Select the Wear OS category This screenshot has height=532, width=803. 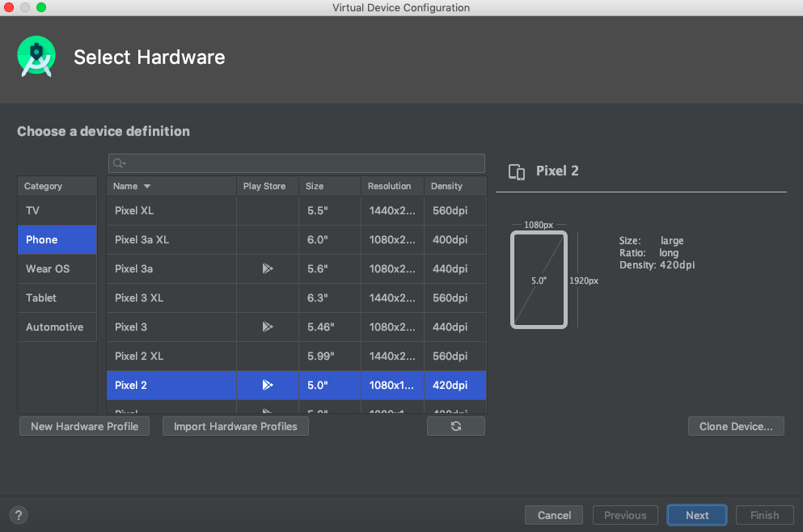pyautogui.click(x=57, y=268)
